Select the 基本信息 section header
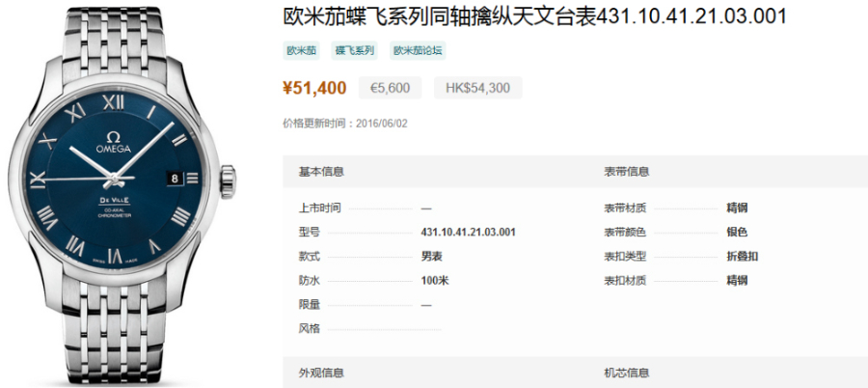This screenshot has height=388, width=868. (321, 172)
